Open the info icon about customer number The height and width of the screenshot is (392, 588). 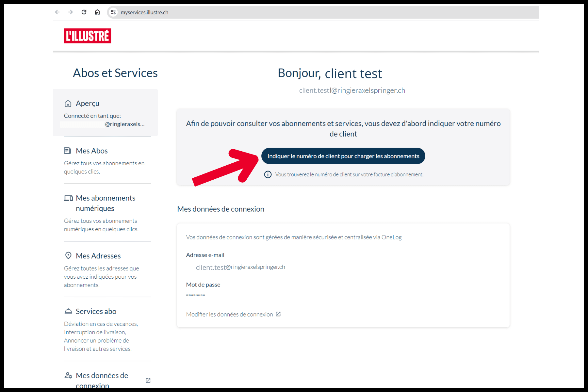click(x=268, y=174)
